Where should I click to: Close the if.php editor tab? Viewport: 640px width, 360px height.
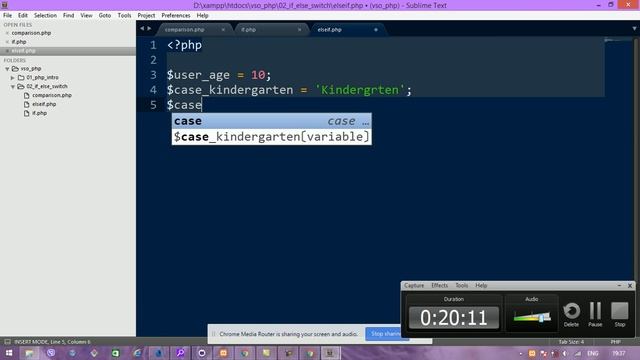299,30
